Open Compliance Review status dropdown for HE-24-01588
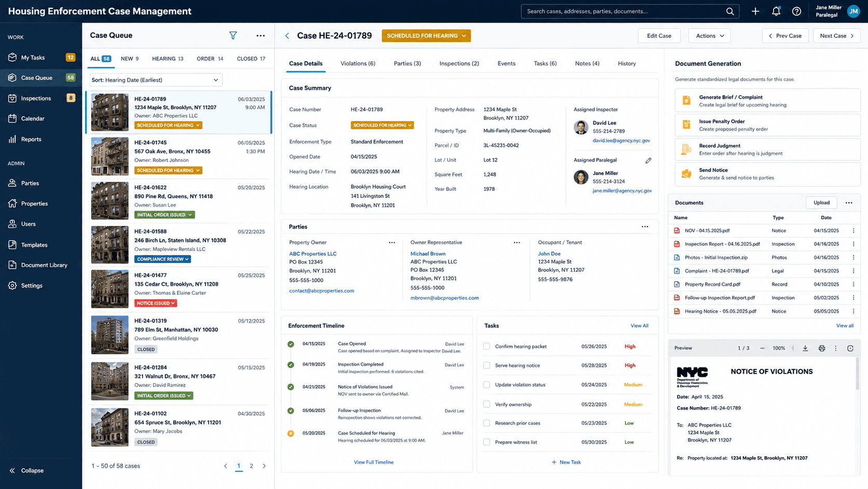The height and width of the screenshot is (489, 868). coord(162,259)
